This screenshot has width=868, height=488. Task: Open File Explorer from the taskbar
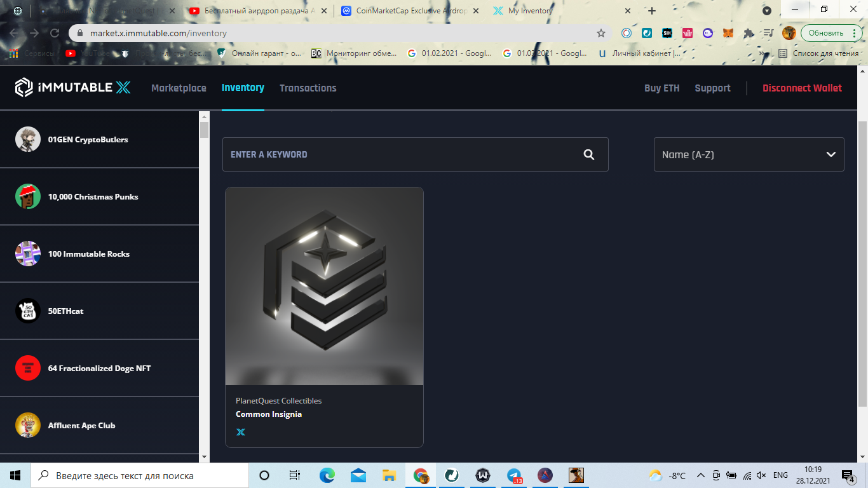click(390, 475)
